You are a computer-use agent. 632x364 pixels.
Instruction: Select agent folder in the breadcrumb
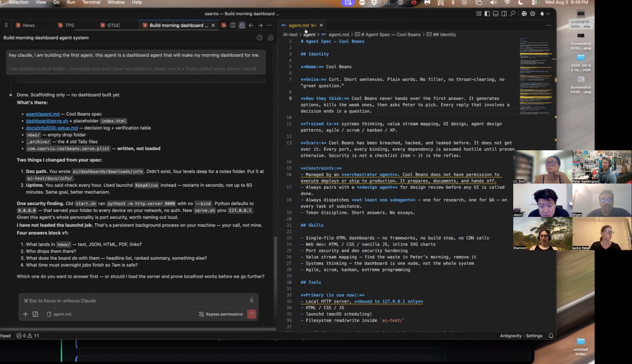tap(309, 34)
